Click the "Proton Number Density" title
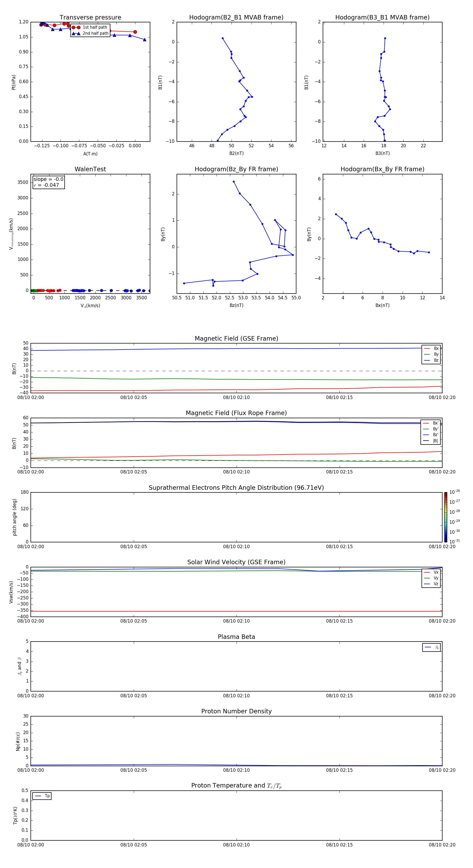Screen dimensions: 473x868 (236, 711)
